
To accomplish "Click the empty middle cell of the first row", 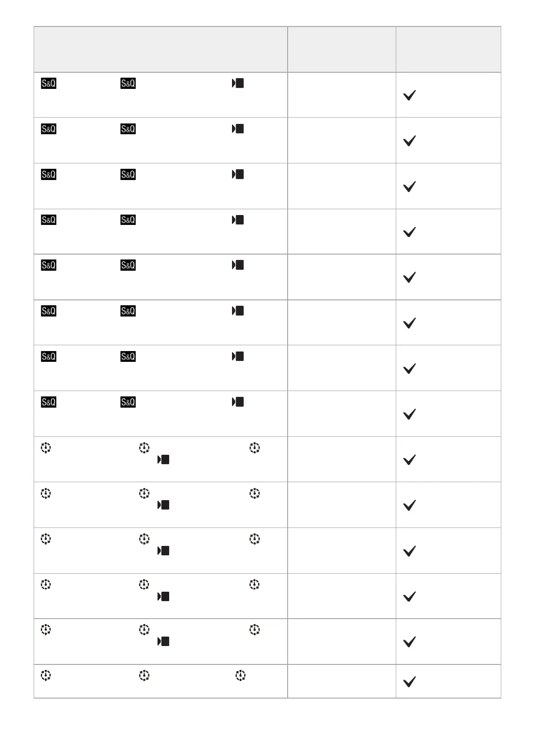I will 341,95.
